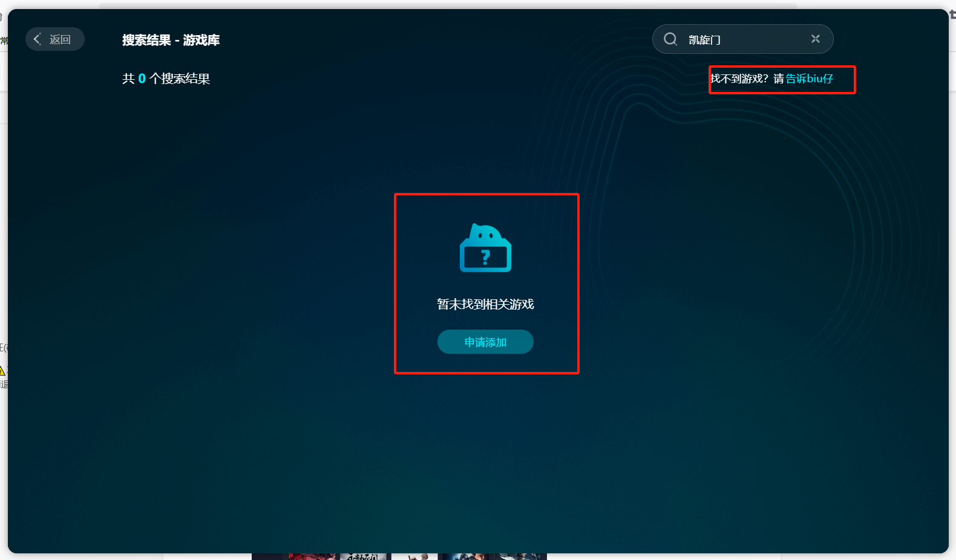956x560 pixels.
Task: Open the 告诉biu仔 feedback link
Action: coord(809,79)
